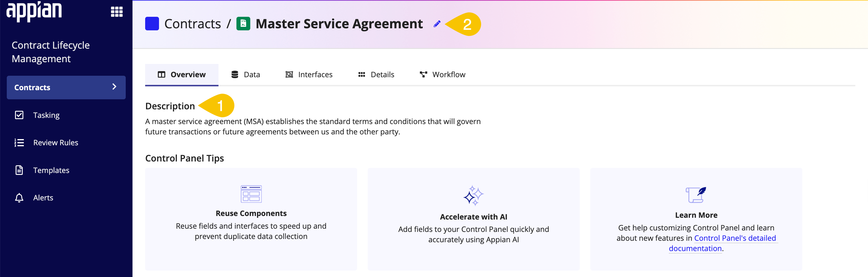Click the Accelerate with AI card title
Viewport: 868px width, 277px height.
coord(473,217)
